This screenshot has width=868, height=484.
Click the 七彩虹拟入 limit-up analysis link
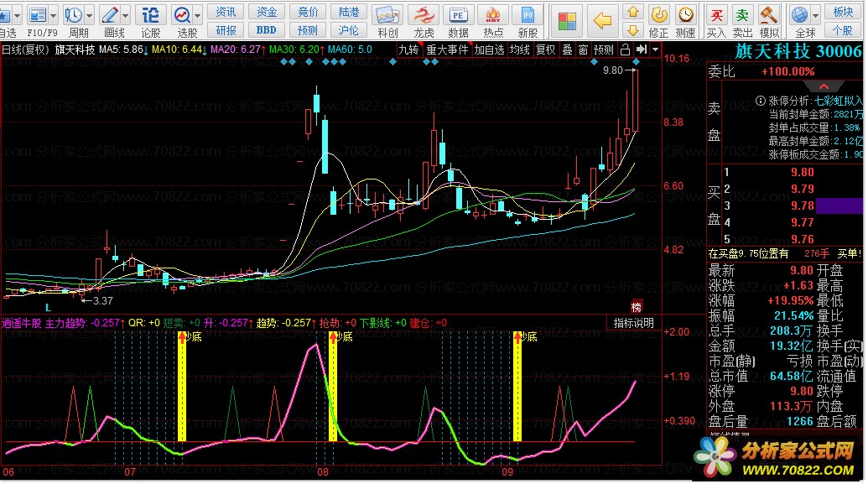click(x=838, y=101)
